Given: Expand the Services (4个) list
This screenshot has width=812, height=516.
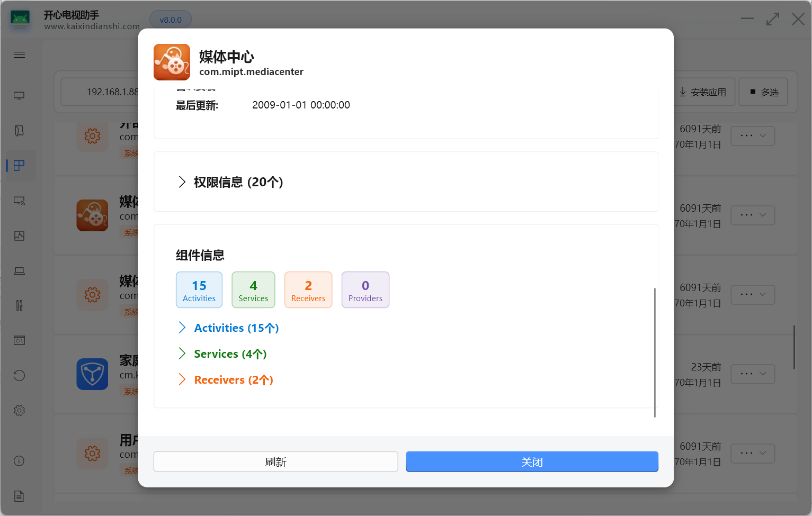Looking at the screenshot, I should [x=222, y=354].
